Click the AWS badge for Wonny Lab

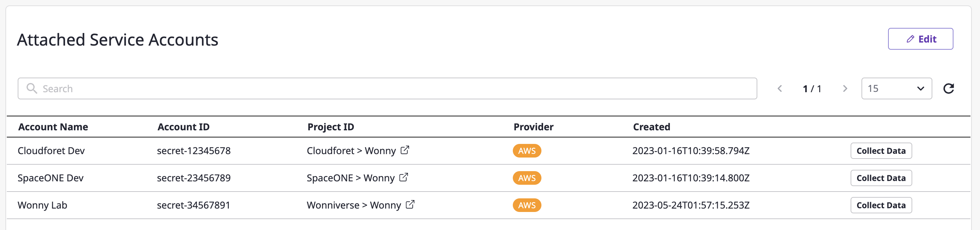(x=526, y=205)
